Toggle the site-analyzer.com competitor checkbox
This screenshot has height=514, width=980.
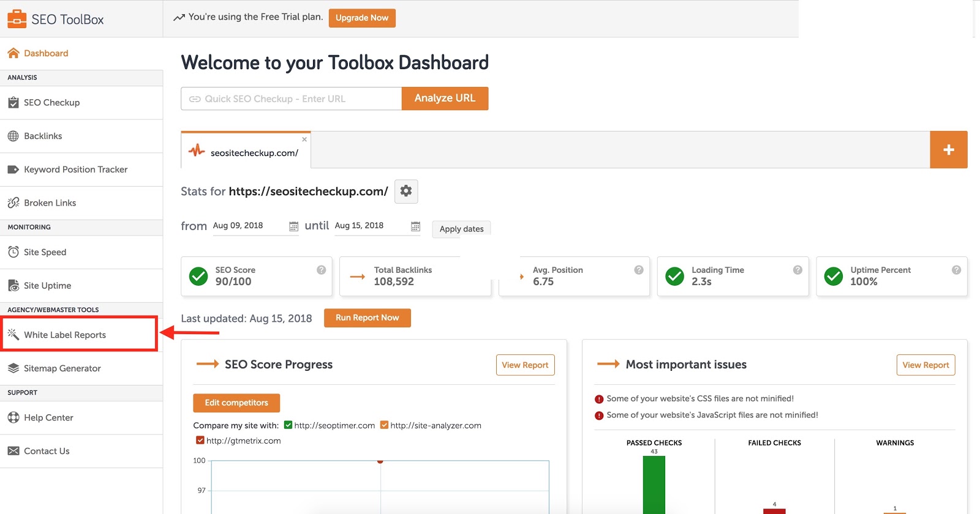tap(385, 425)
